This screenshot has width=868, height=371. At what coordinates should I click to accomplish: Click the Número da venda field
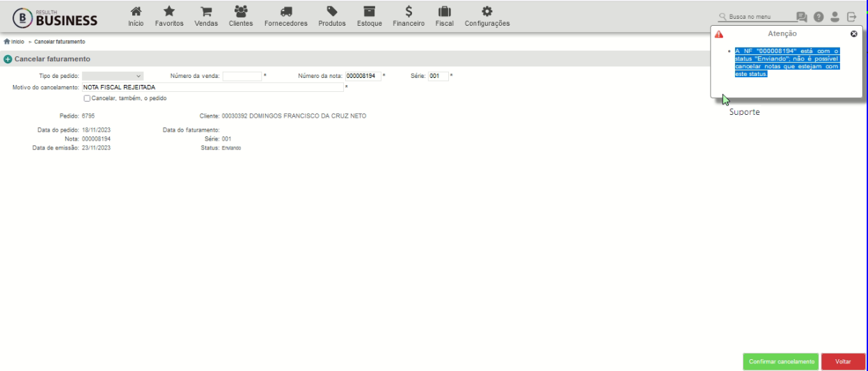point(242,76)
